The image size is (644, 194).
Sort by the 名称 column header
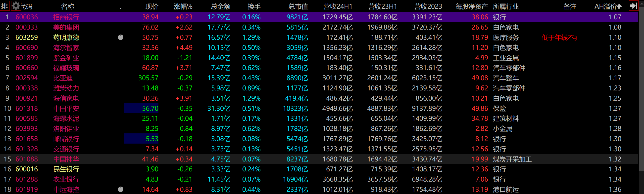pos(67,6)
